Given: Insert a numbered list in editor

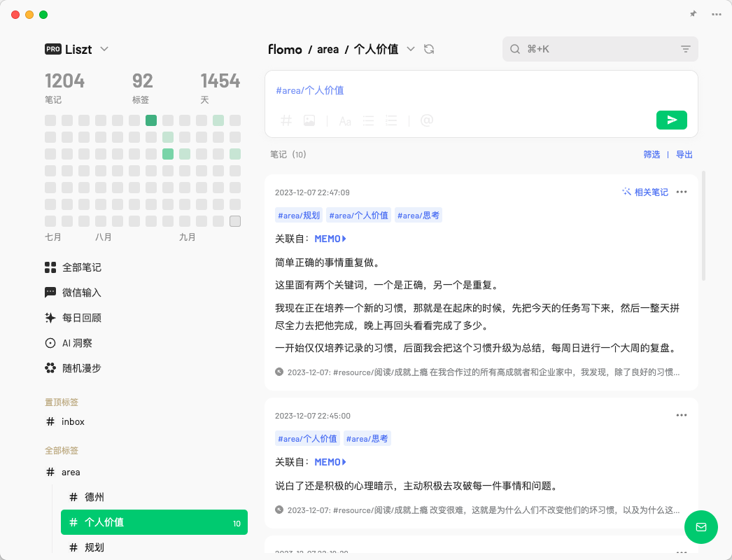Looking at the screenshot, I should (x=391, y=120).
